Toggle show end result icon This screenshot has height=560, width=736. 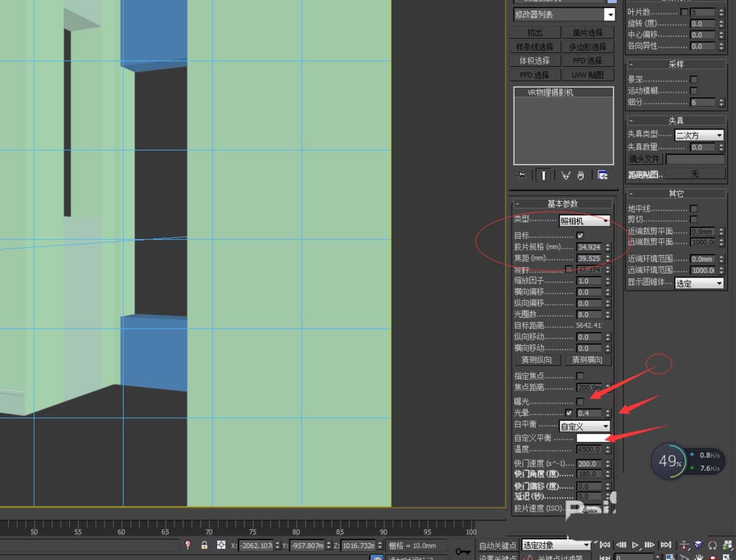coord(544,176)
